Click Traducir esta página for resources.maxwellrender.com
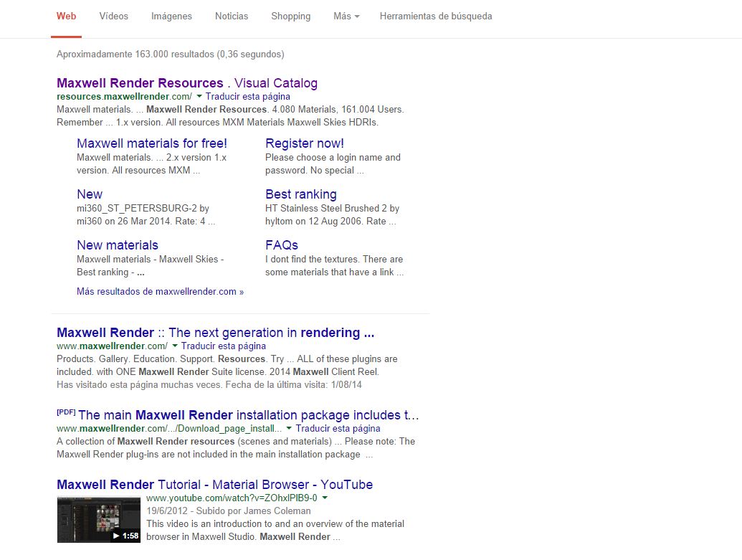The height and width of the screenshot is (560, 742). tap(248, 96)
